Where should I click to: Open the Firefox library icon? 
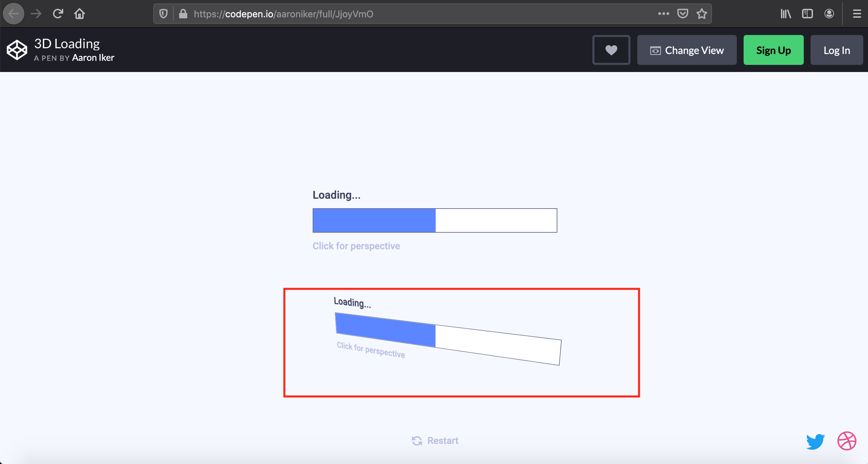coord(785,14)
